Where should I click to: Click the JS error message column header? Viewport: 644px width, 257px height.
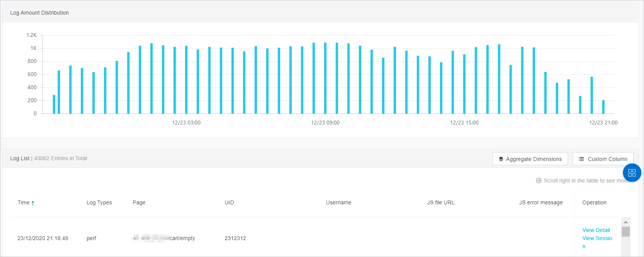(x=541, y=202)
